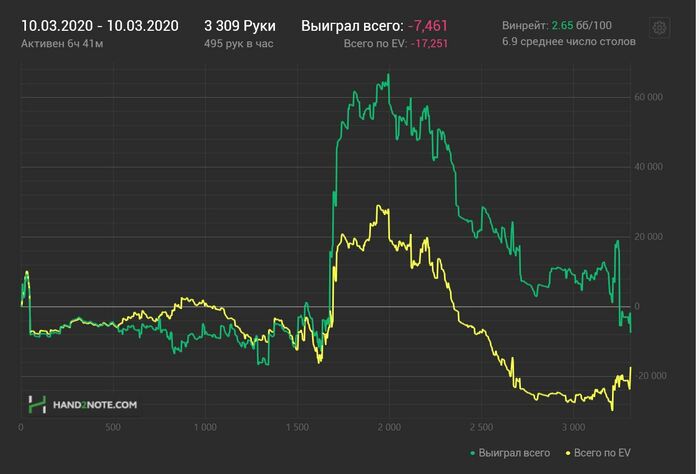The width and height of the screenshot is (700, 474).
Task: Click the green line peak above 60 000
Action: coord(388,74)
